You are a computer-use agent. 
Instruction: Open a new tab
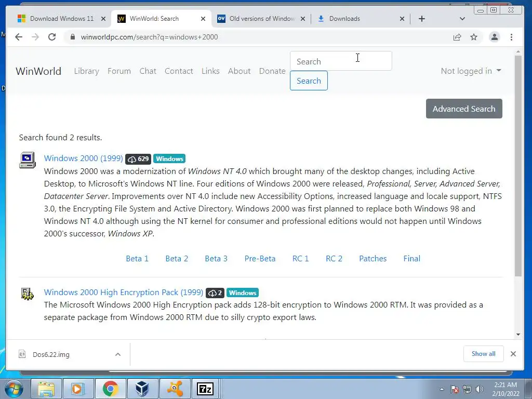[x=421, y=19]
